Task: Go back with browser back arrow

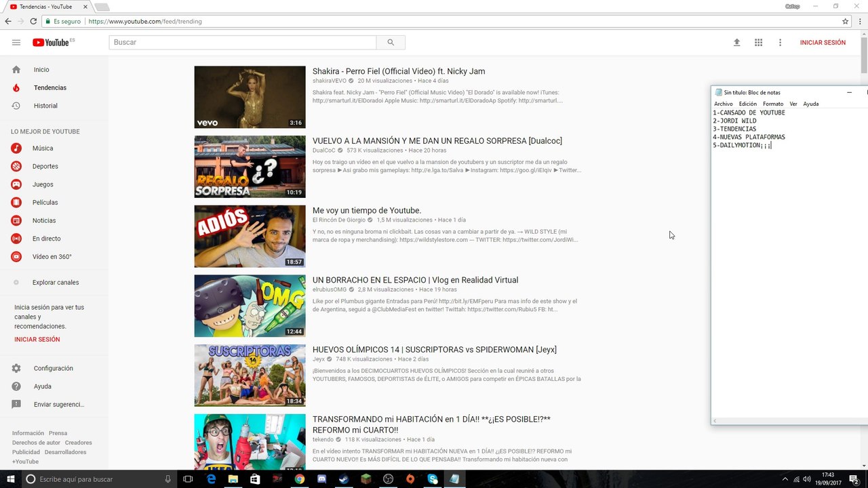Action: 7,21
